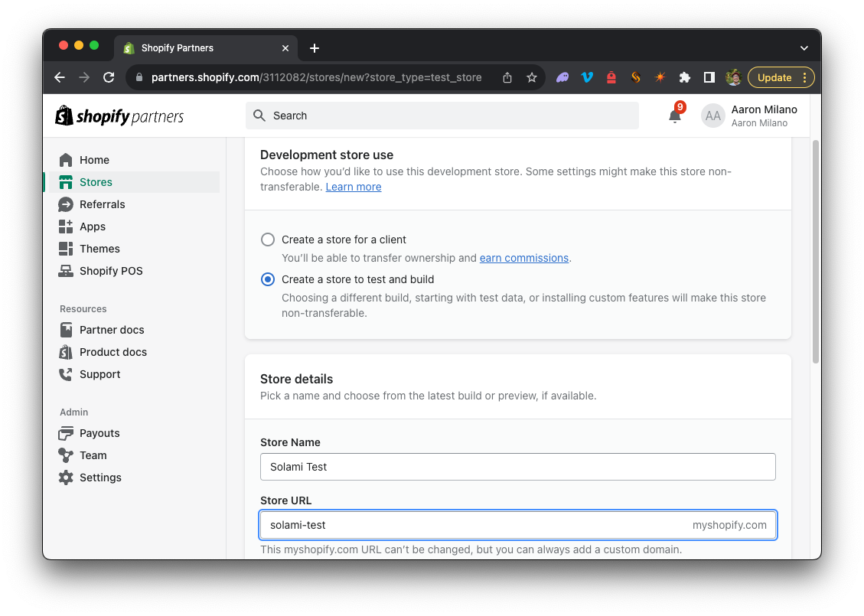Click the share page icon in address bar
This screenshot has width=864, height=616.
point(507,78)
